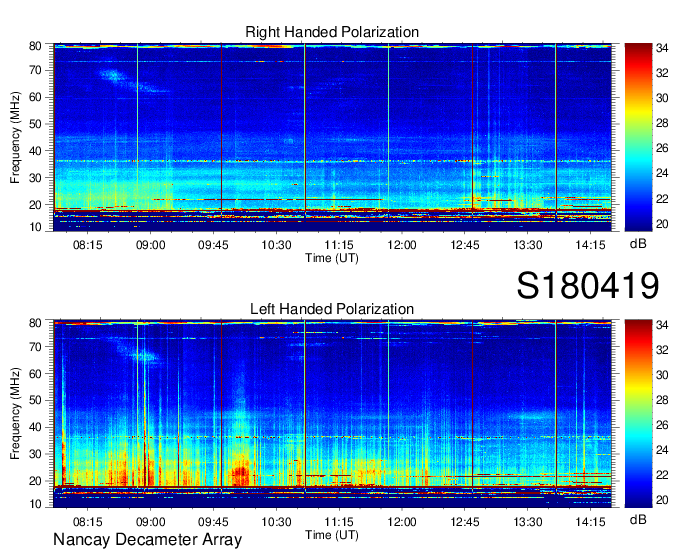This screenshot has width=680, height=552.
Task: Select "13:30" on the Left Handed time axis
Action: (528, 522)
